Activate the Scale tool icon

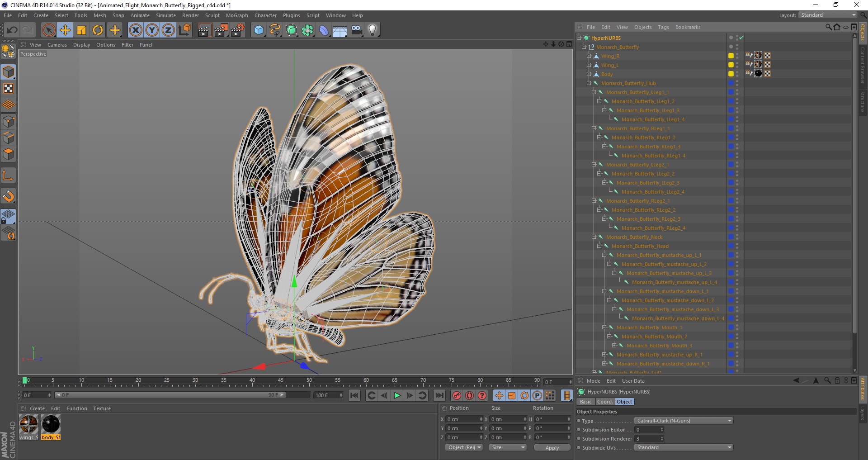tap(81, 30)
